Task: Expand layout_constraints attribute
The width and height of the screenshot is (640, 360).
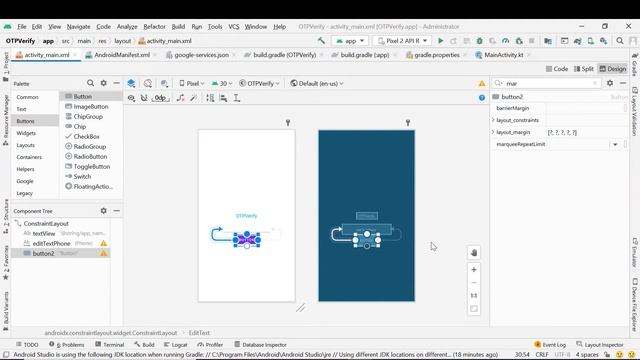Action: [493, 120]
